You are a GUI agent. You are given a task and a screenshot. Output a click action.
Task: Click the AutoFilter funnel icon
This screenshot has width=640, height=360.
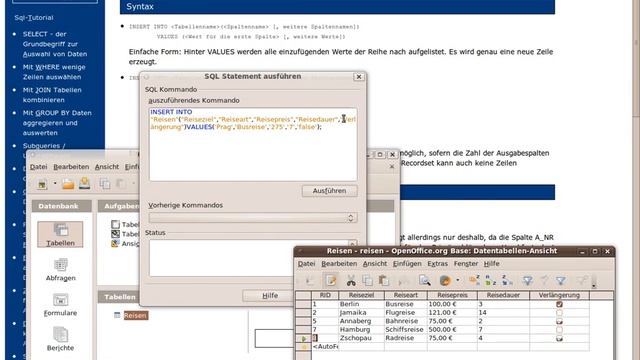[x=527, y=280]
